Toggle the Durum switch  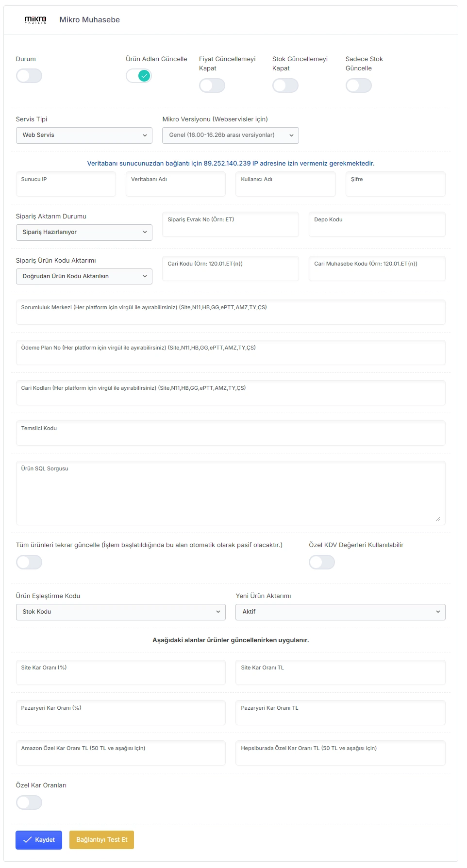(29, 76)
